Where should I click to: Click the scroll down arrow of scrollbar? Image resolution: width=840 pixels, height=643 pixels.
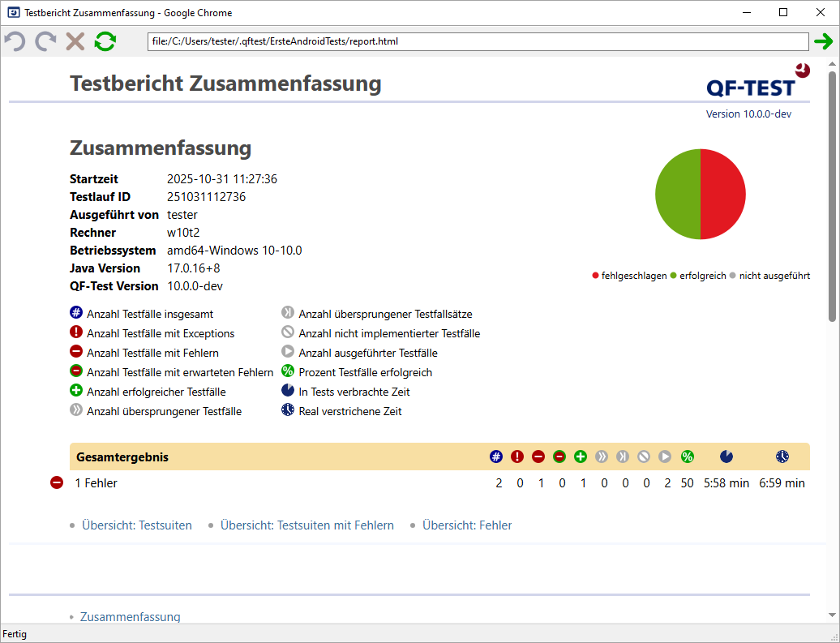pyautogui.click(x=832, y=616)
